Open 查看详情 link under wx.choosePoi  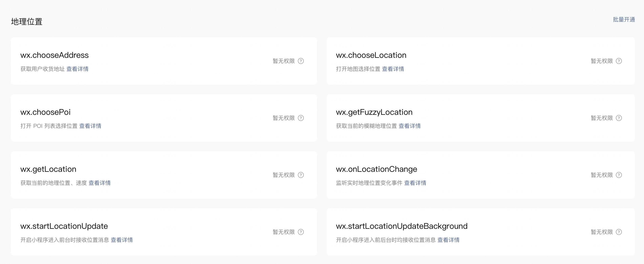coord(90,126)
